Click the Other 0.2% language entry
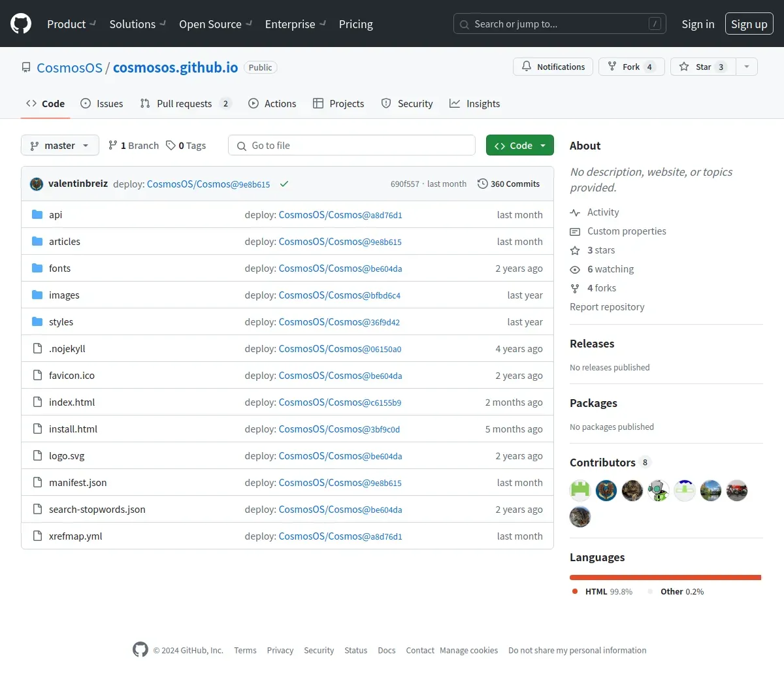The width and height of the screenshot is (784, 684). pos(676,591)
